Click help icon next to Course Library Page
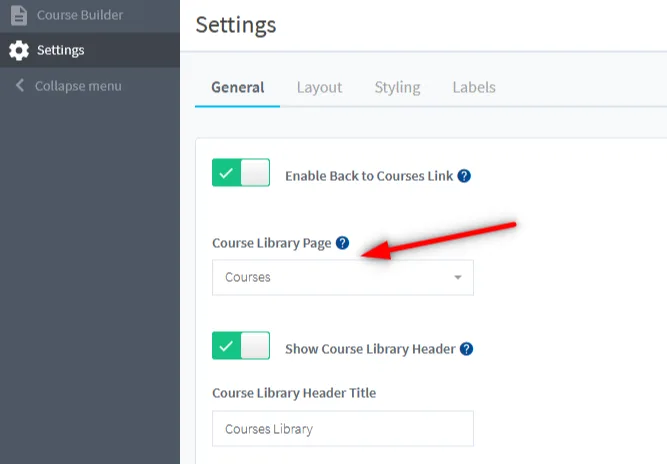 pyautogui.click(x=342, y=243)
